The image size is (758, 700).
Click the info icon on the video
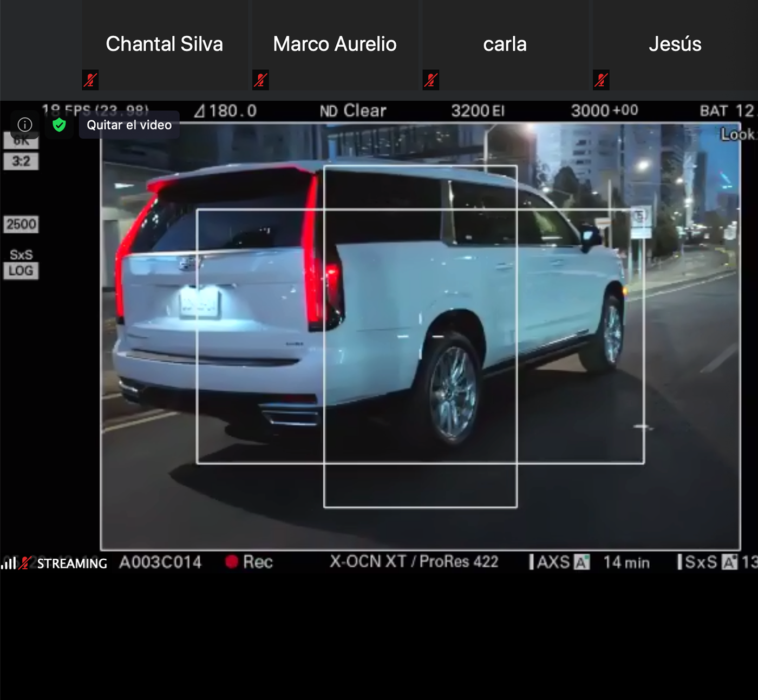point(25,125)
